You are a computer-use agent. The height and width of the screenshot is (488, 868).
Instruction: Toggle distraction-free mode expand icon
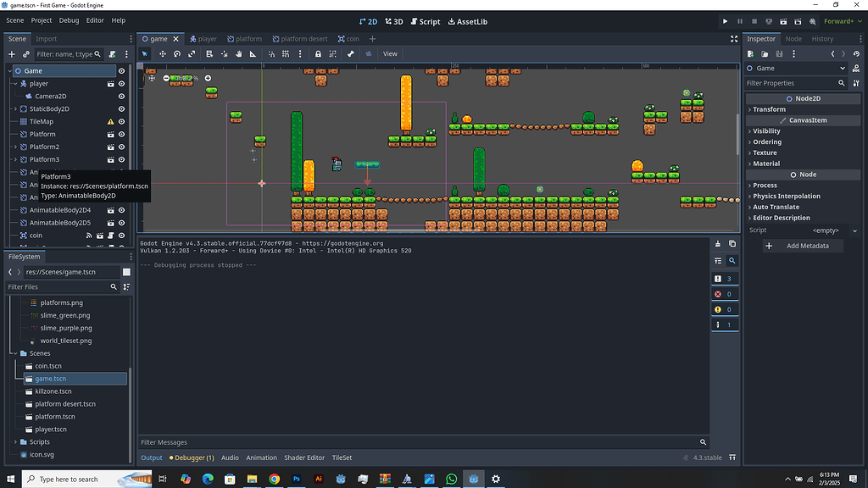point(734,39)
